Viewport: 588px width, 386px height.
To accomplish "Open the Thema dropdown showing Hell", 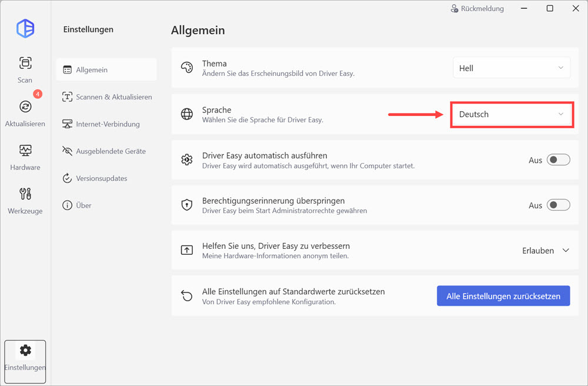I will point(512,68).
